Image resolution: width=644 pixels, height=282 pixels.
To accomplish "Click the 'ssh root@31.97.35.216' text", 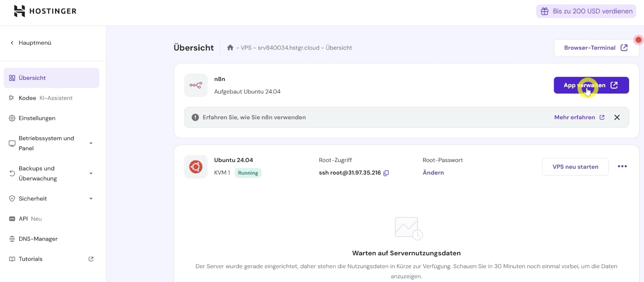I will pyautogui.click(x=350, y=173).
